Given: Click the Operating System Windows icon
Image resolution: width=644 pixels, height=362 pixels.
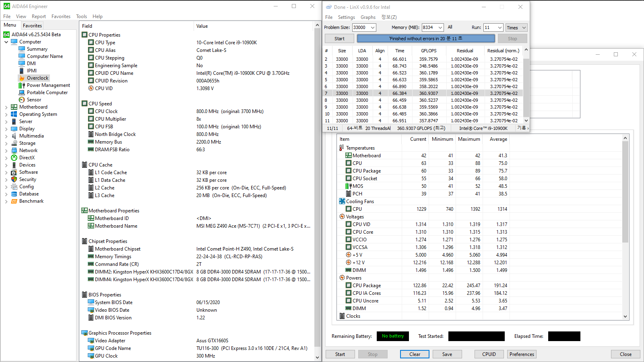Looking at the screenshot, I should 14,114.
